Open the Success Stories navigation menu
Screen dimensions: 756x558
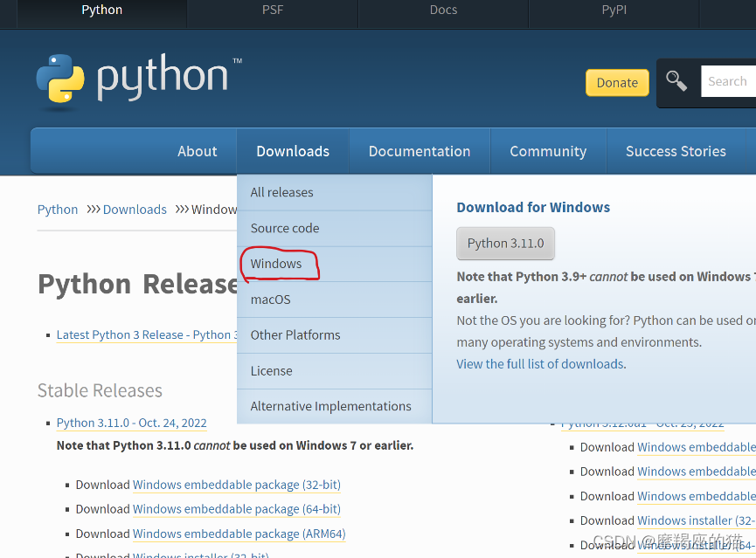pos(676,151)
